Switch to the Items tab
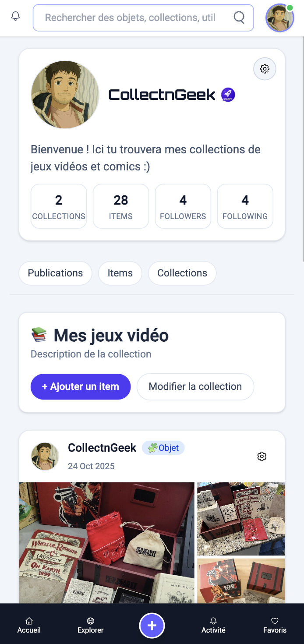The height and width of the screenshot is (644, 304). point(120,273)
